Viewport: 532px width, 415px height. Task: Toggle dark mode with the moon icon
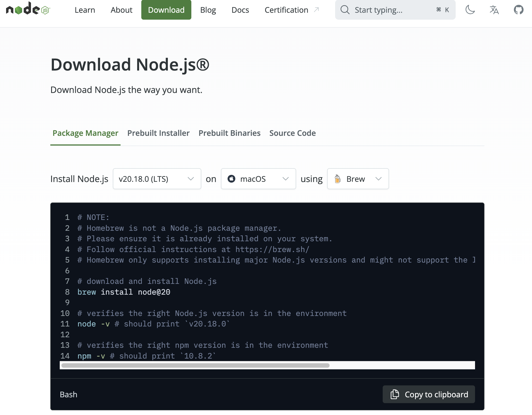[x=470, y=10]
